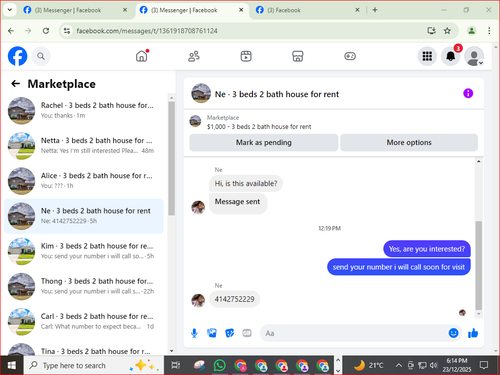Click Ne's avatar beside 4142752229
This screenshot has height=375, width=500.
[198, 300]
